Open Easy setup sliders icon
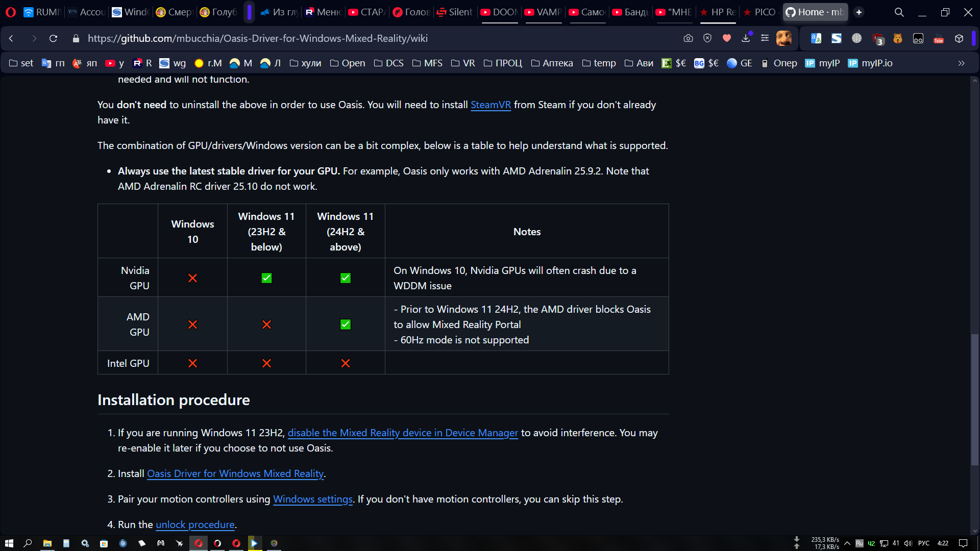 coord(765,38)
